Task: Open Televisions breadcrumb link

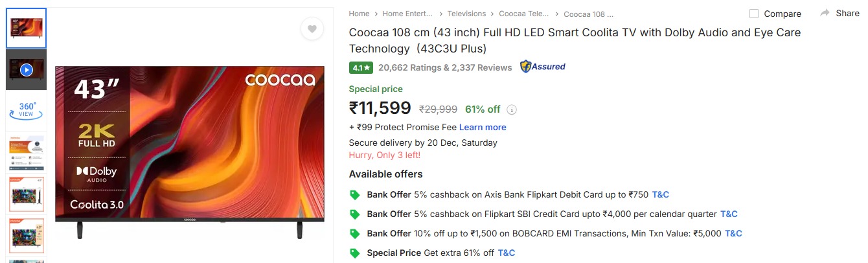Action: (x=466, y=14)
